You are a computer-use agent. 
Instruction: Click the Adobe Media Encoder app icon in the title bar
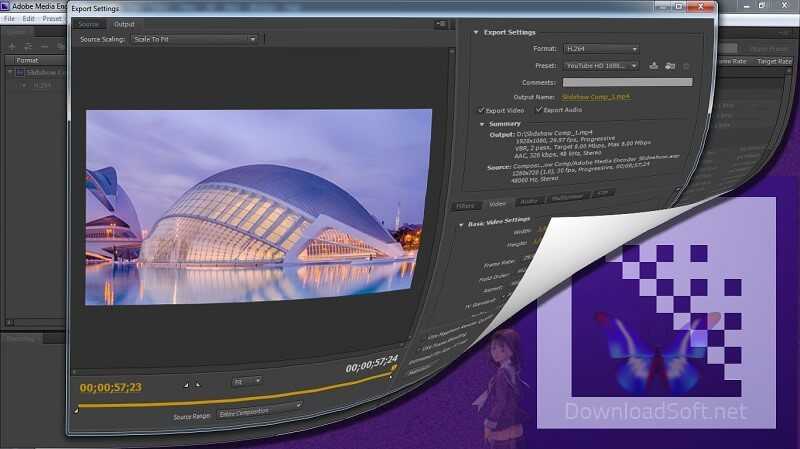tap(6, 6)
